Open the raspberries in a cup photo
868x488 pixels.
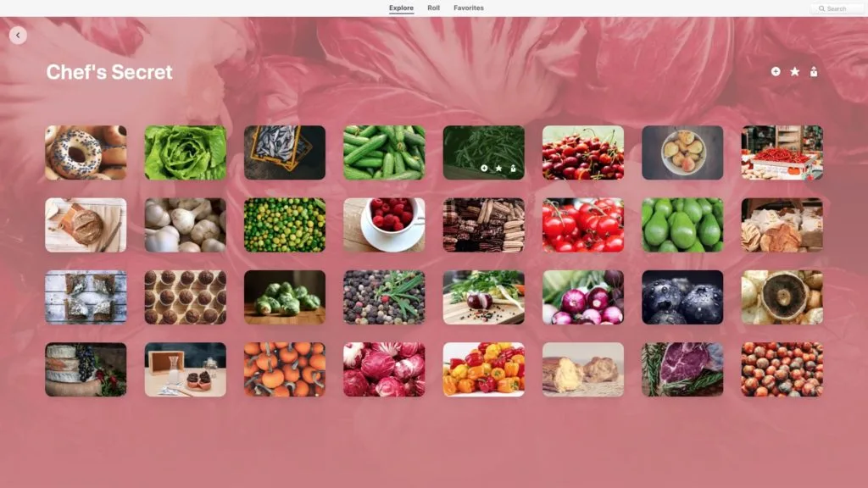click(384, 225)
